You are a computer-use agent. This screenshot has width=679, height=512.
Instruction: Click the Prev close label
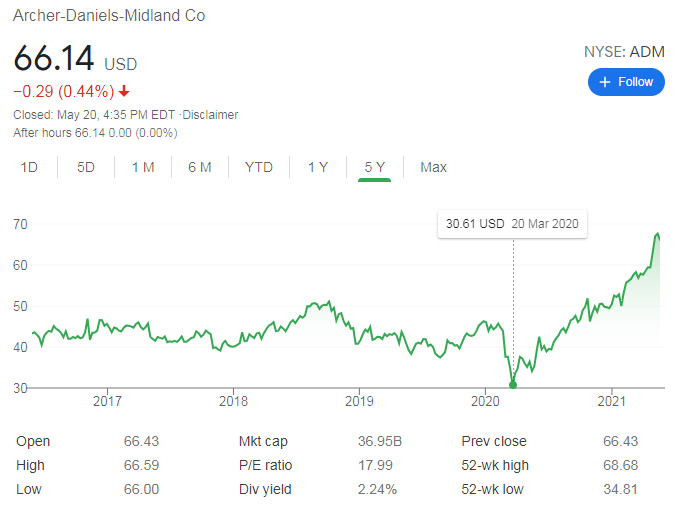pos(494,441)
